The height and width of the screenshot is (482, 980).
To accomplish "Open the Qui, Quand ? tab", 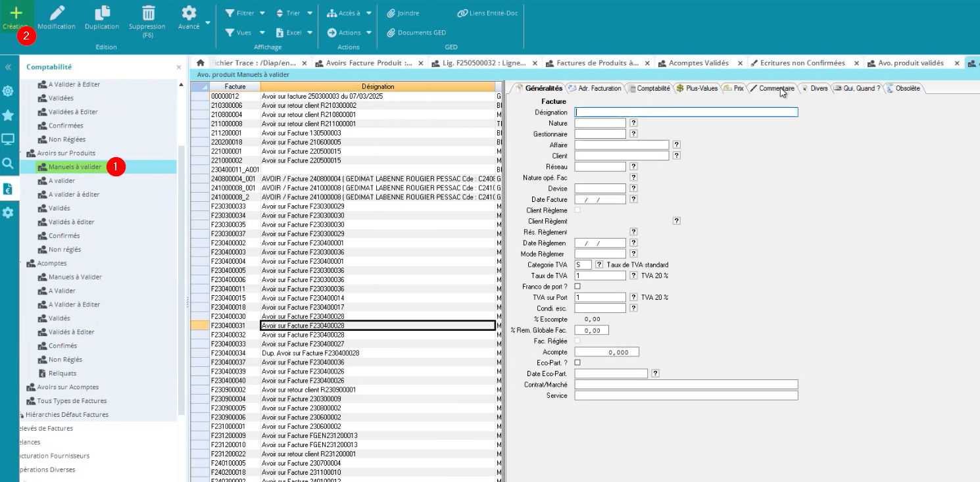I will coord(857,88).
